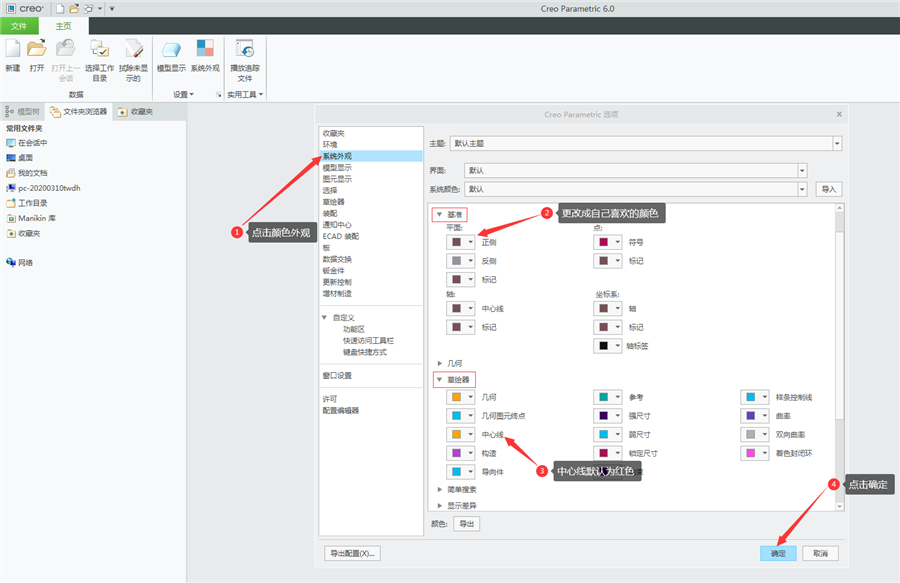This screenshot has height=583, width=900.
Task: Open the 文件 menu tab
Action: pyautogui.click(x=19, y=26)
